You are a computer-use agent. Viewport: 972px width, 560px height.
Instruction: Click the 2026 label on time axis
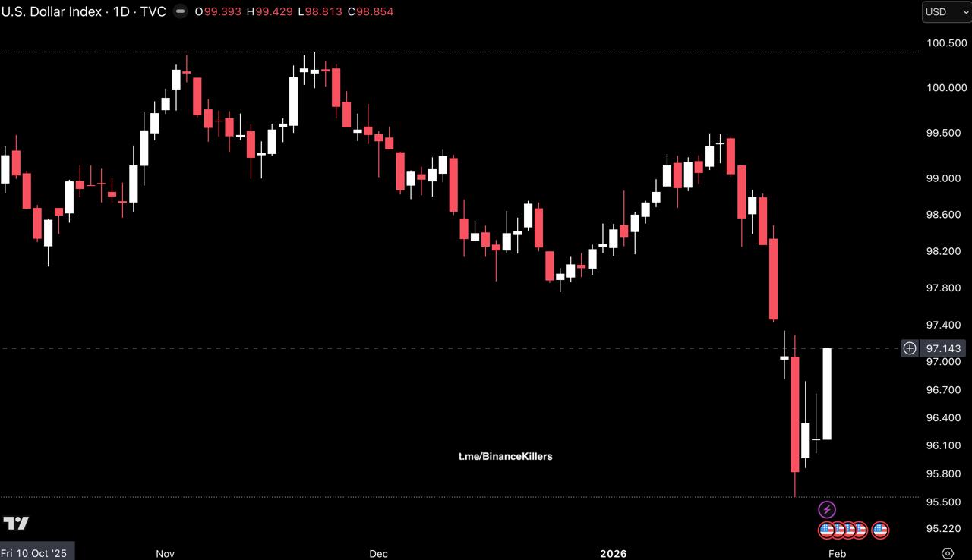point(614,553)
